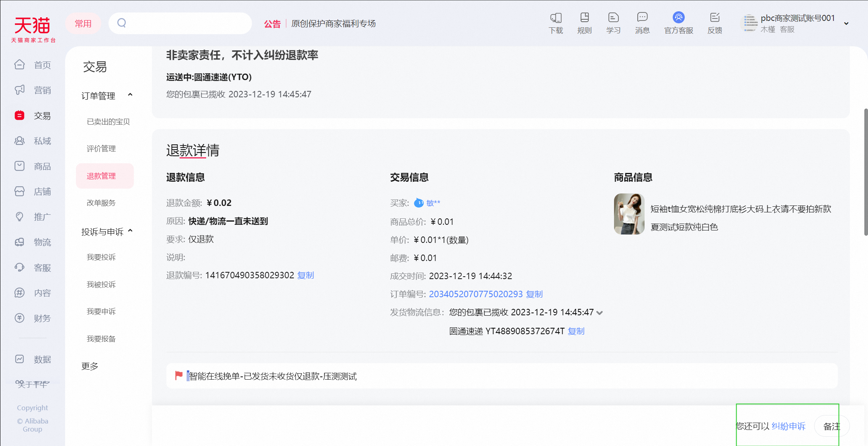Viewport: 868px width, 446px height.
Task: Click the Tmall 天猫 logo
Action: [x=33, y=29]
